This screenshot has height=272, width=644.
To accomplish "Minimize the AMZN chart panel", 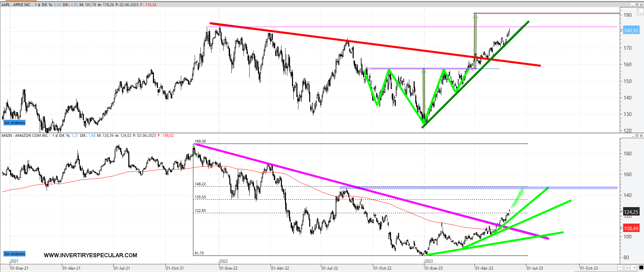I will tap(633, 135).
